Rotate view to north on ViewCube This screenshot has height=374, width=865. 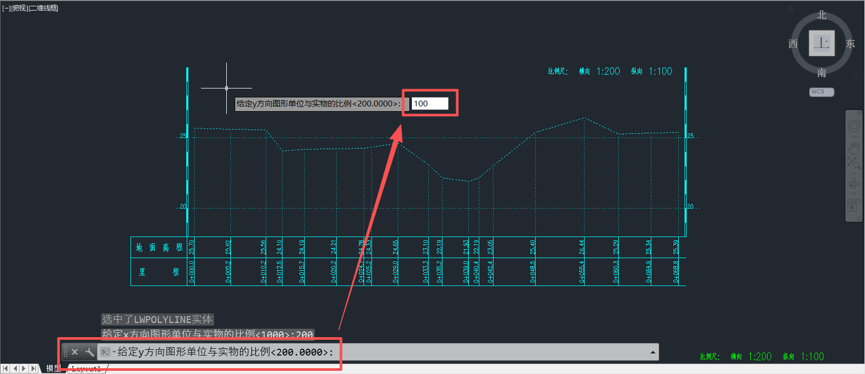coord(822,15)
